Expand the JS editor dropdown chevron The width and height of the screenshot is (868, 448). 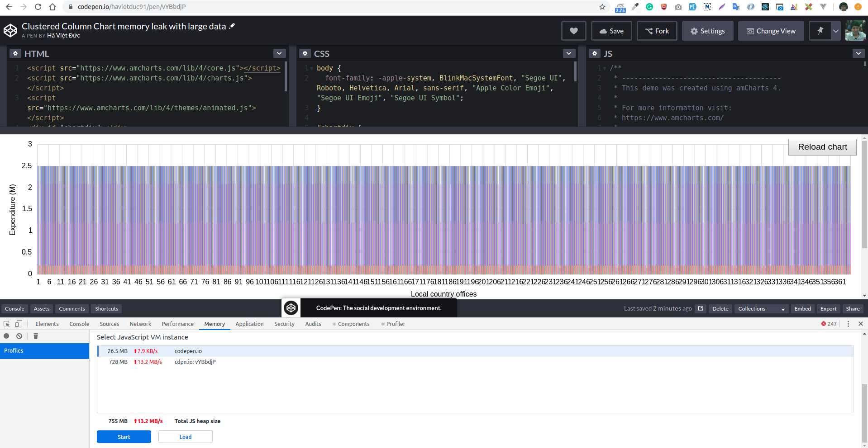[x=858, y=53]
